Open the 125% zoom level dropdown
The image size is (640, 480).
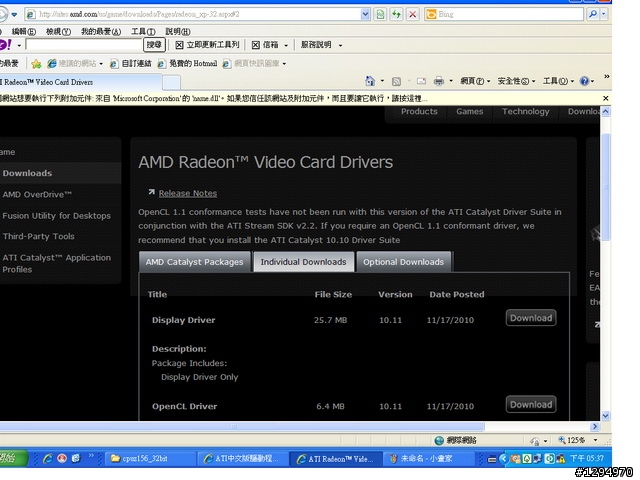596,440
